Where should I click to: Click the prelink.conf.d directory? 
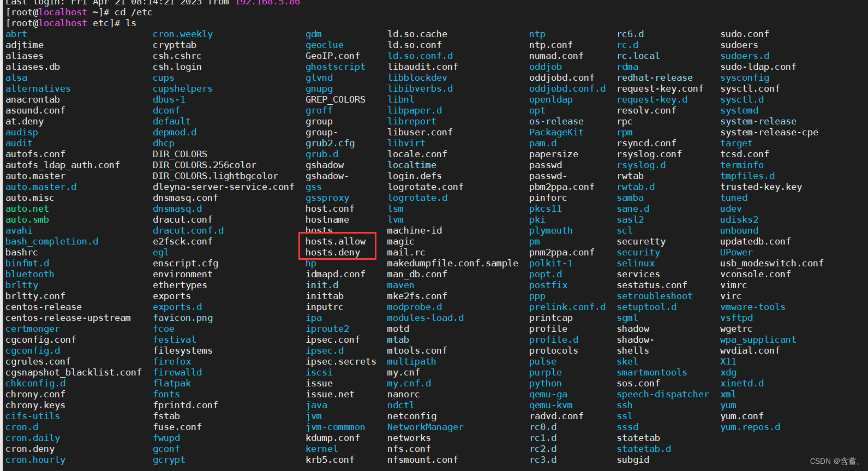click(567, 307)
